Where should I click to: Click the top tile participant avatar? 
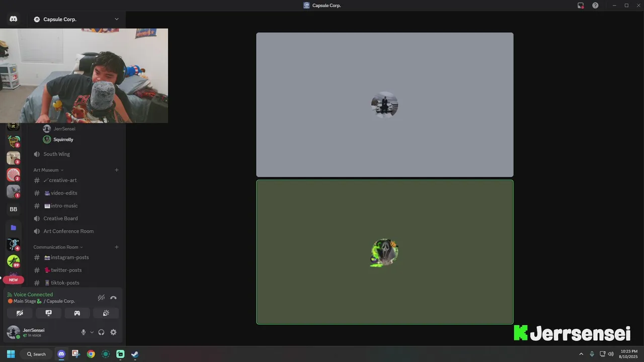click(x=385, y=105)
